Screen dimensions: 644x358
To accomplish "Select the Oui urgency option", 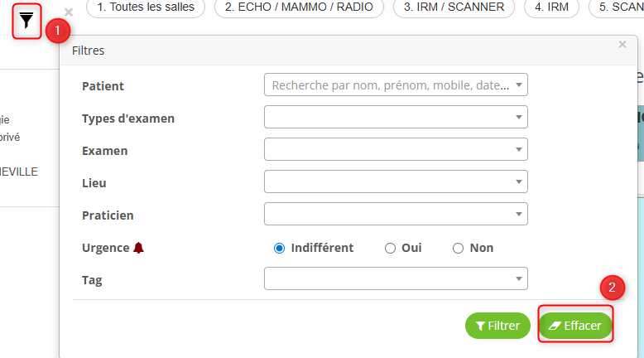I will coord(391,248).
